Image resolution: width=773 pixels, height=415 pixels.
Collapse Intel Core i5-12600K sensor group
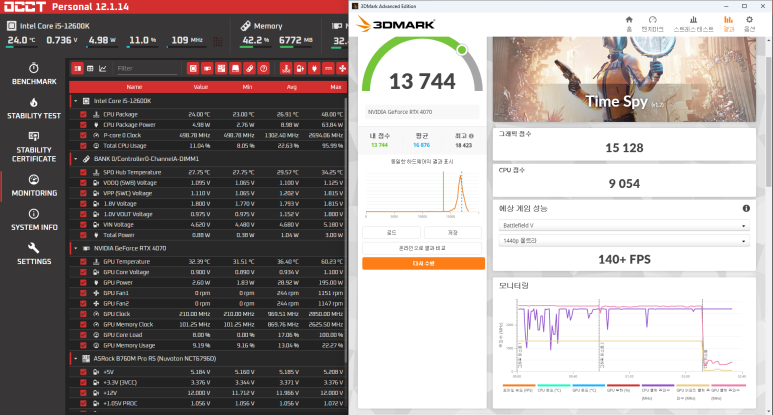tap(75, 101)
